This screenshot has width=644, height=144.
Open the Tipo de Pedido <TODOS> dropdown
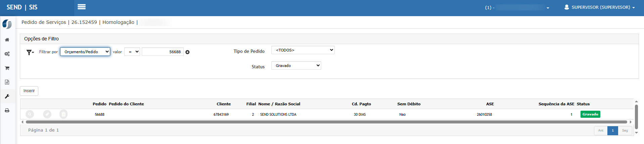[303, 50]
